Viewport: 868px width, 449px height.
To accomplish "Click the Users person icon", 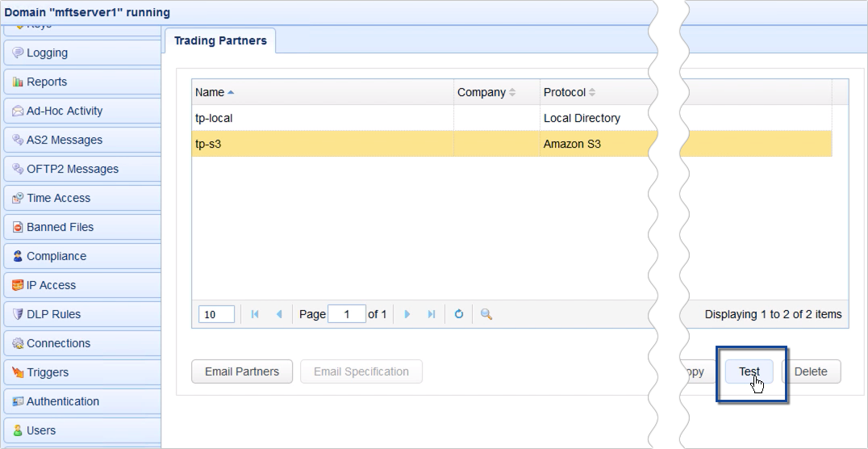I will coord(18,430).
